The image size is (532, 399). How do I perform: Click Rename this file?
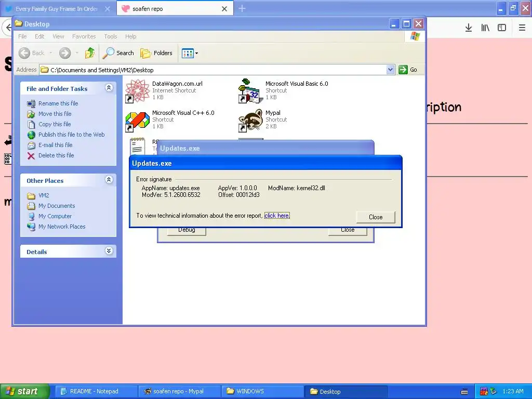click(x=58, y=103)
